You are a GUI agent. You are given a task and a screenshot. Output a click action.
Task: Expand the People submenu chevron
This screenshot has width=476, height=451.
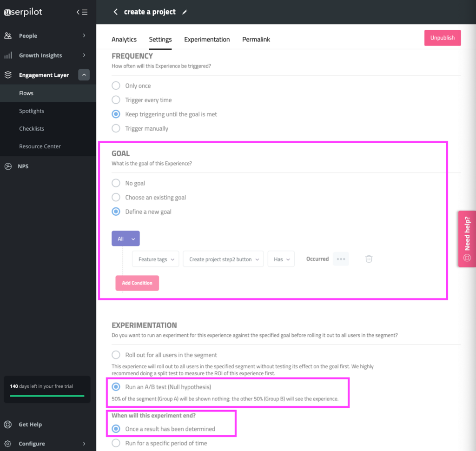[84, 35]
